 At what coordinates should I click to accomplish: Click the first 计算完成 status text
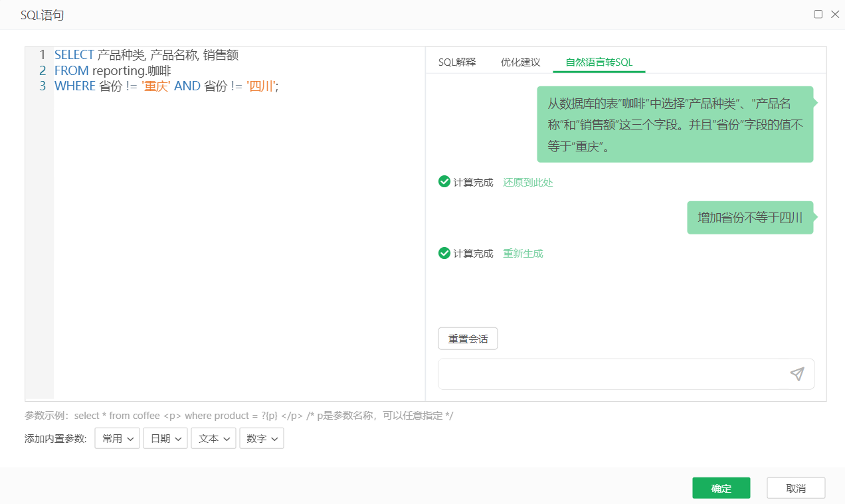click(473, 182)
